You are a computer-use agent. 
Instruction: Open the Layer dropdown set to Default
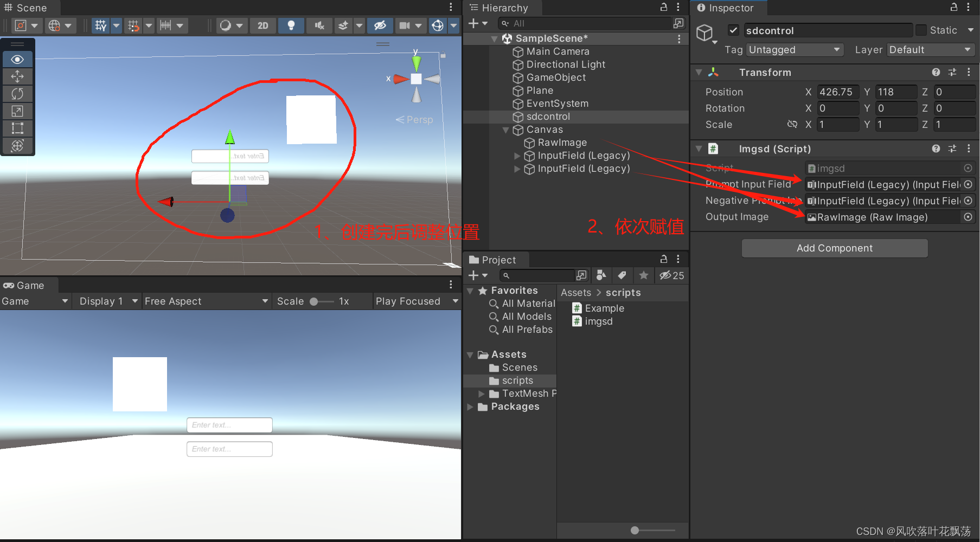click(x=930, y=49)
